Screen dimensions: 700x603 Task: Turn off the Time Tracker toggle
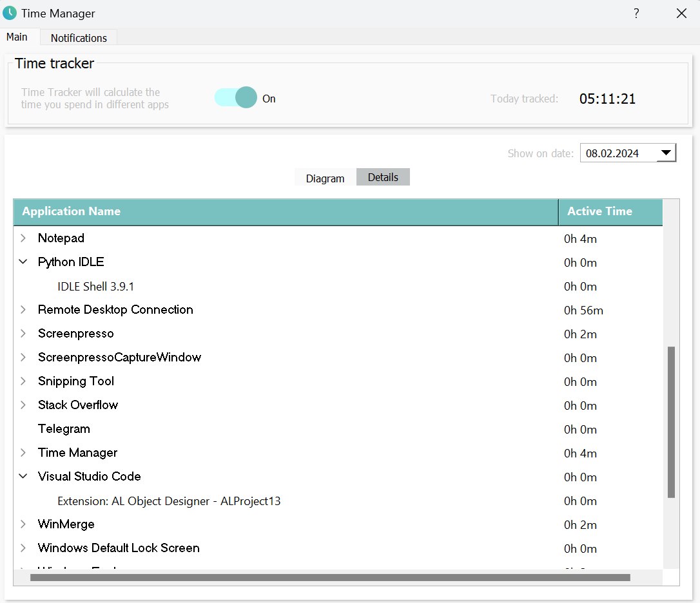236,98
